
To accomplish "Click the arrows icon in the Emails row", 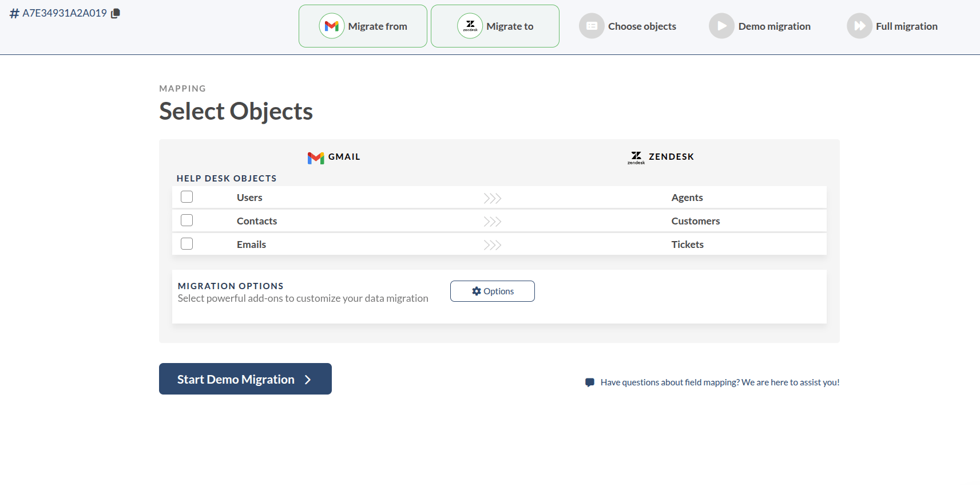I will pyautogui.click(x=493, y=245).
